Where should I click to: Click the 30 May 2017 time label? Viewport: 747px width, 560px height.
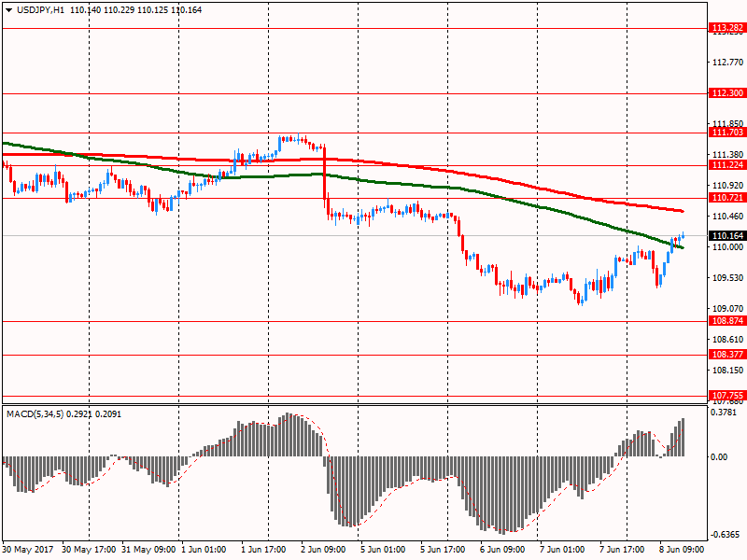[28, 550]
